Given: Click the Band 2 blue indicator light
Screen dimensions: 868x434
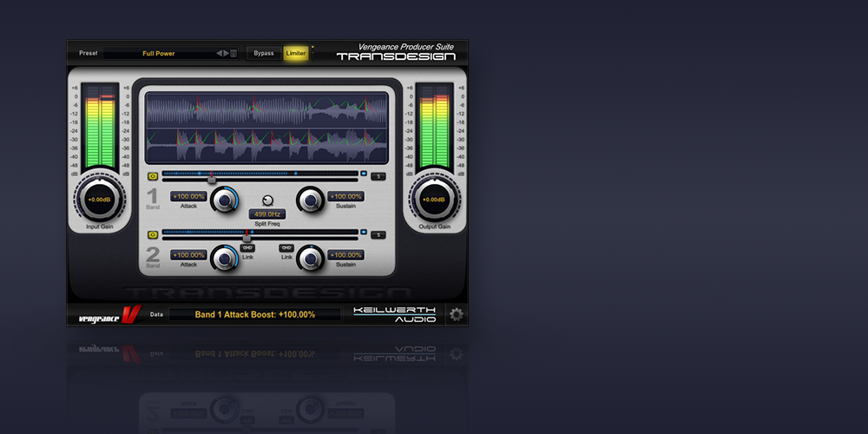Looking at the screenshot, I should pyautogui.click(x=364, y=232).
